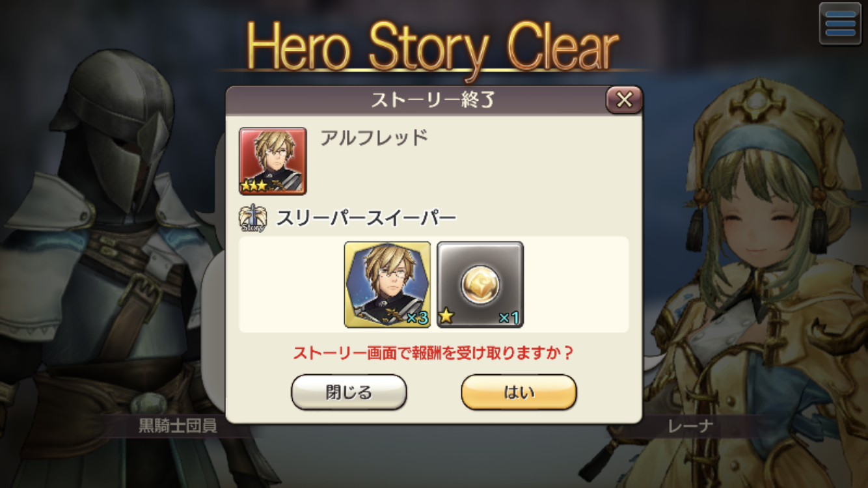Viewport: 868px width, 488px height.
Task: Open the hamburger menu icon
Action: click(x=840, y=24)
